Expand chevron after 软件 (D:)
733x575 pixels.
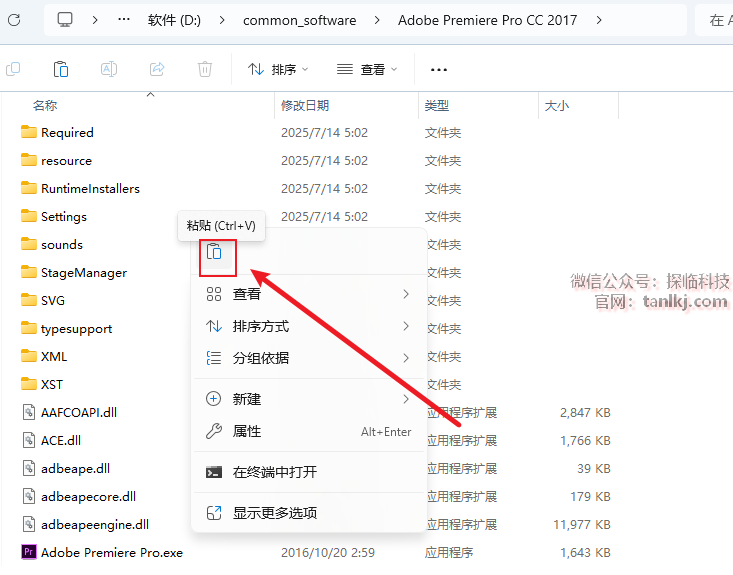(x=222, y=20)
